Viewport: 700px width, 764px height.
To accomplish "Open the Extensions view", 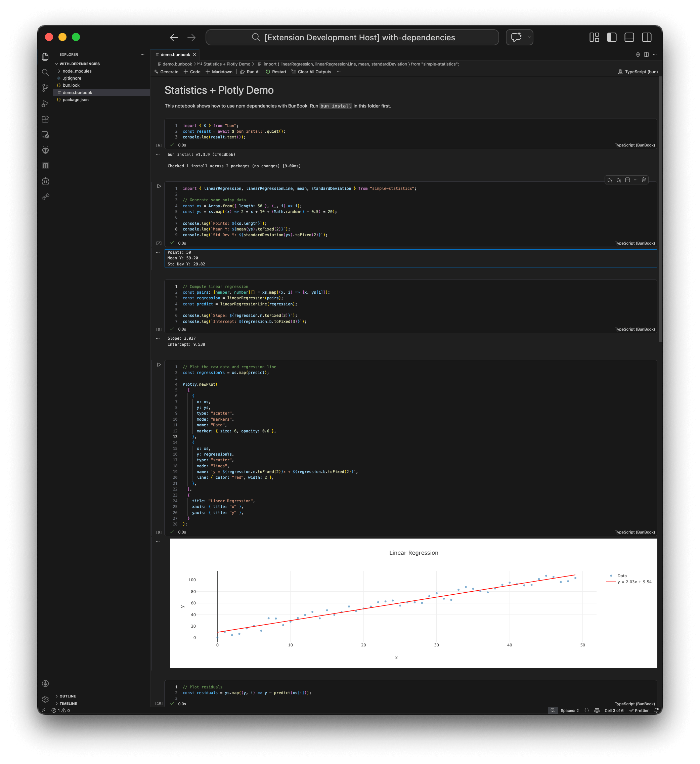I will (45, 119).
